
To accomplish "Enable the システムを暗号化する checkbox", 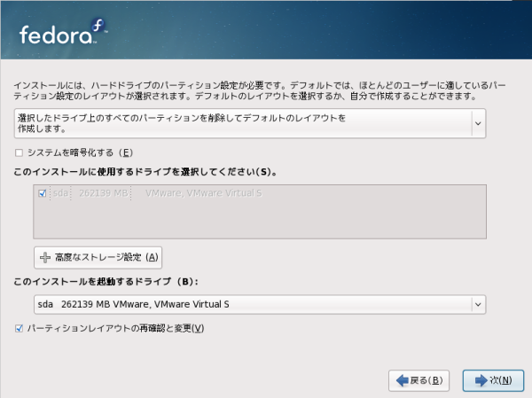I will pyautogui.click(x=19, y=152).
